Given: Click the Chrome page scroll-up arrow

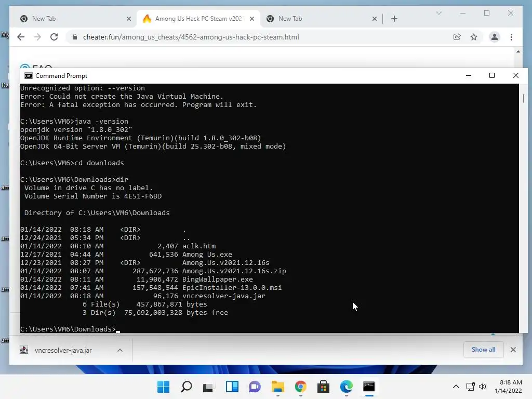Looking at the screenshot, I should [x=518, y=51].
